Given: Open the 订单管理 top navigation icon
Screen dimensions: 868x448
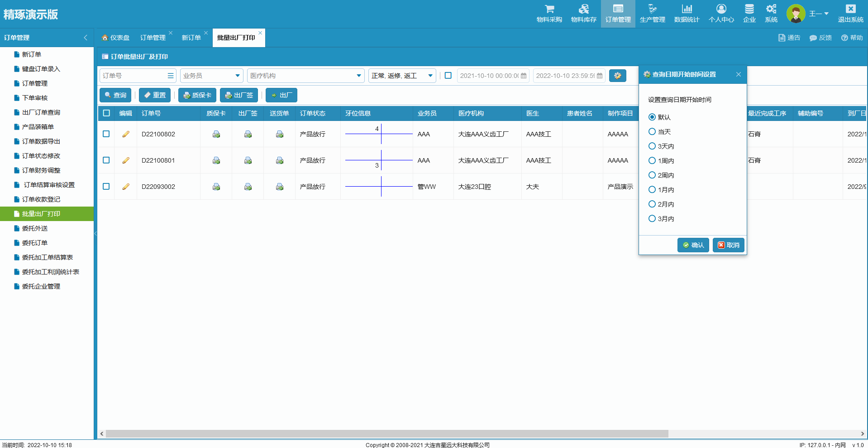Looking at the screenshot, I should click(x=618, y=9).
